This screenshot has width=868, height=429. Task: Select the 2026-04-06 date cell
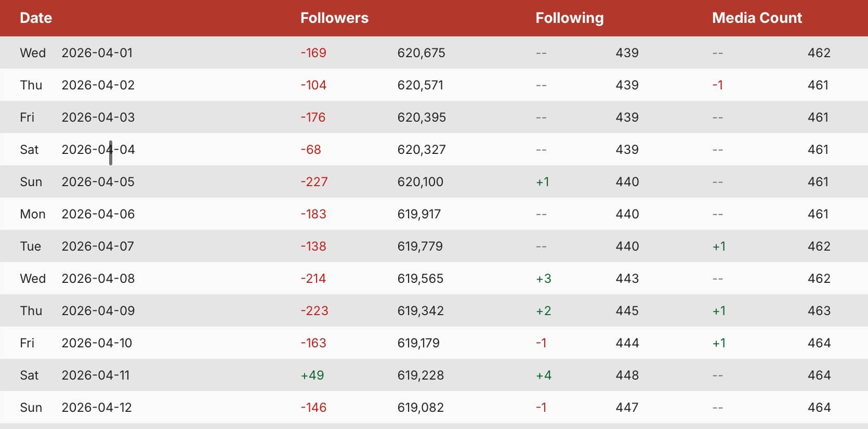pos(98,214)
